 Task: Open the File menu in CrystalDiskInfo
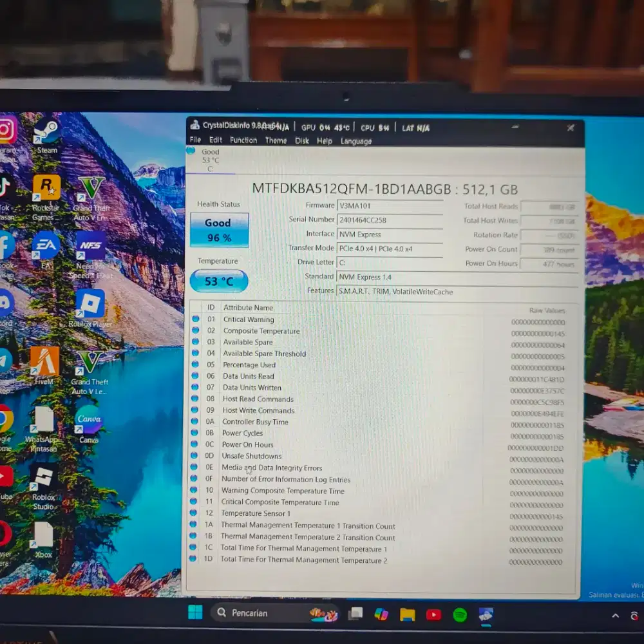coord(195,139)
